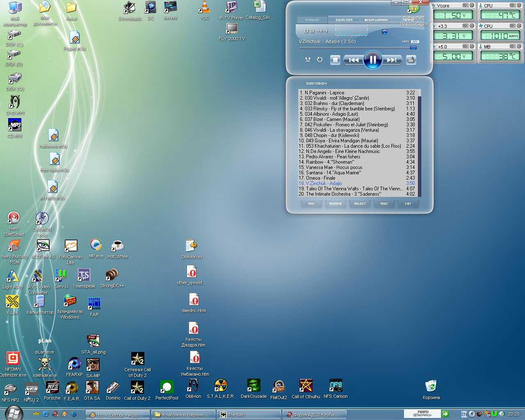Viewport: 525px width, 420px height.
Task: Toggle shuffle playback mode
Action: 308,60
